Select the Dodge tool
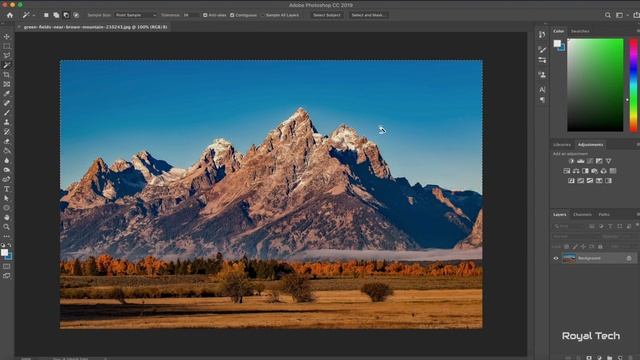The image size is (640, 360). click(7, 170)
